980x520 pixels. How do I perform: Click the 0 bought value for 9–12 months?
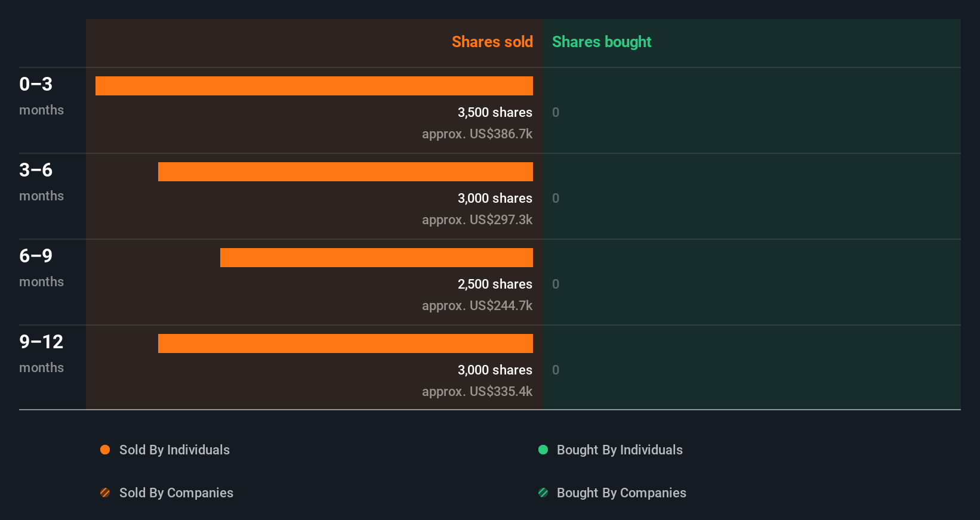tap(556, 370)
